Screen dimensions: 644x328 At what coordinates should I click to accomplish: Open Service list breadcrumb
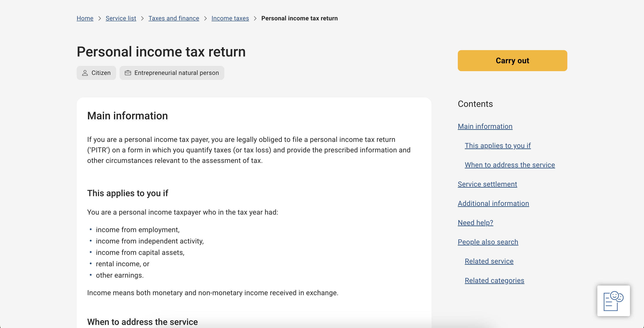(x=121, y=18)
